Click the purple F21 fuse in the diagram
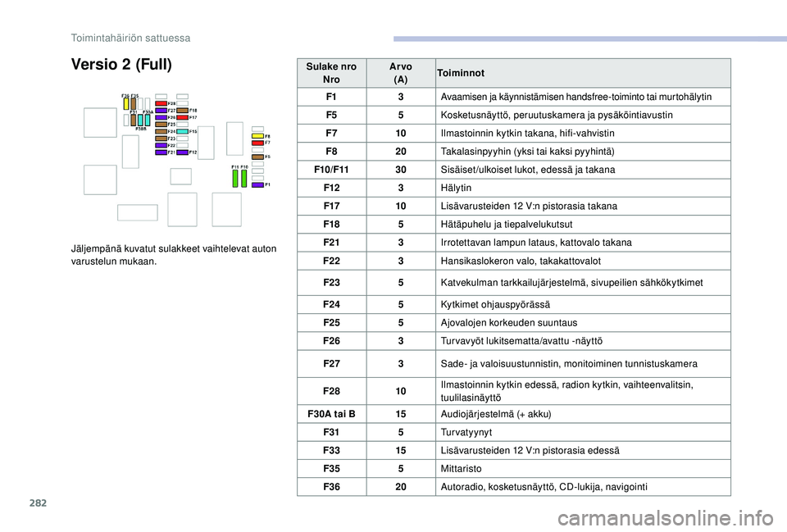 (x=161, y=152)
